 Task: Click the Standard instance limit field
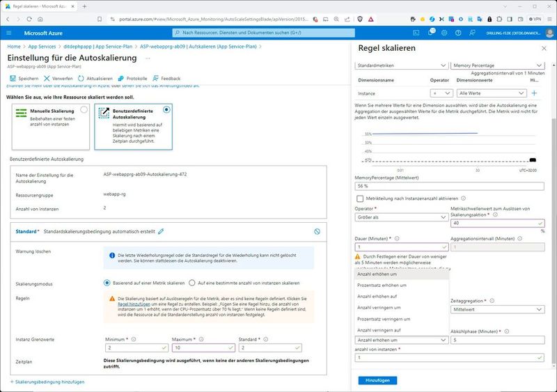(x=270, y=347)
